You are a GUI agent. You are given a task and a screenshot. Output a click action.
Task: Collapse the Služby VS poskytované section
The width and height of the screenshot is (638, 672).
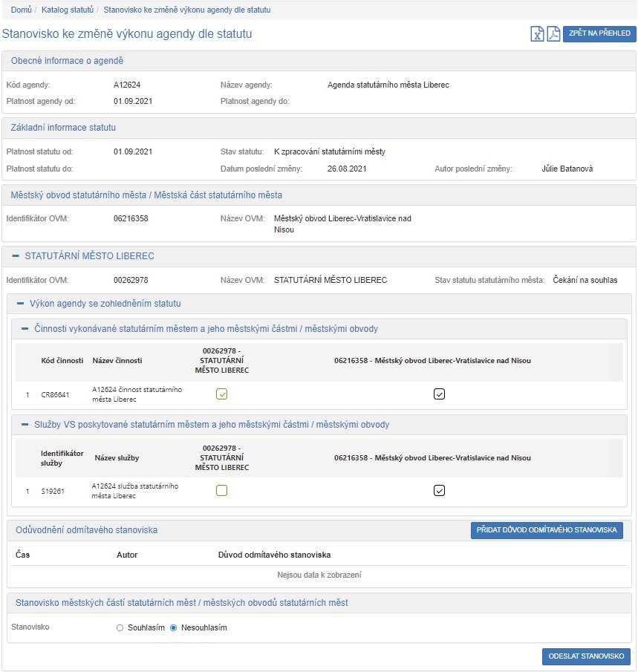25,425
